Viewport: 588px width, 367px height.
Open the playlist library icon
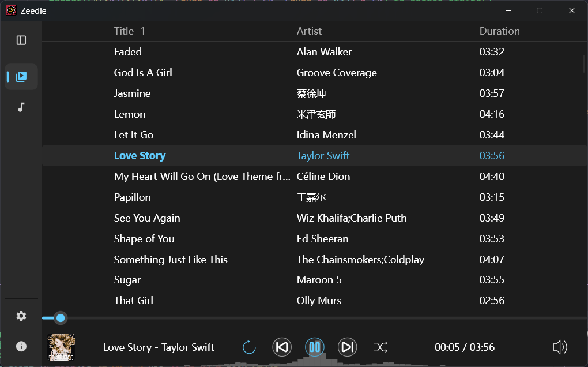pos(21,77)
